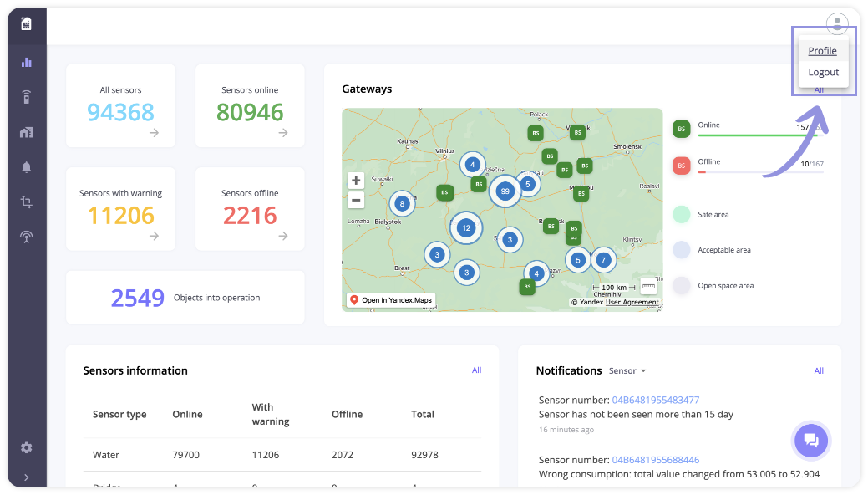
Task: Click the user avatar icon
Action: point(837,23)
